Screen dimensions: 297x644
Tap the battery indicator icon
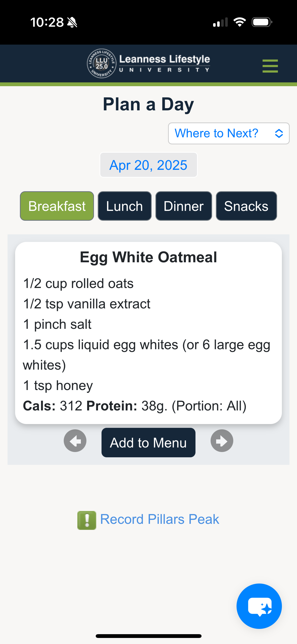pyautogui.click(x=262, y=22)
